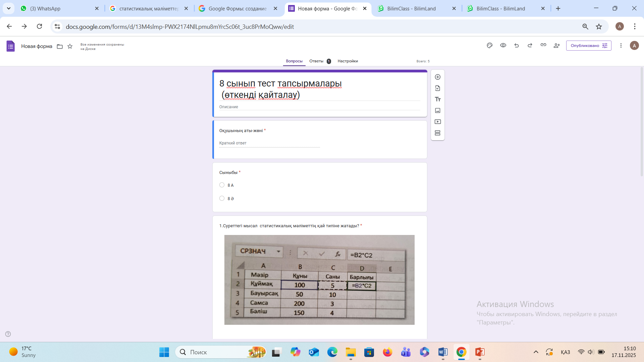The image size is (644, 362).
Task: Copy the form link via the link icon
Action: (543, 45)
